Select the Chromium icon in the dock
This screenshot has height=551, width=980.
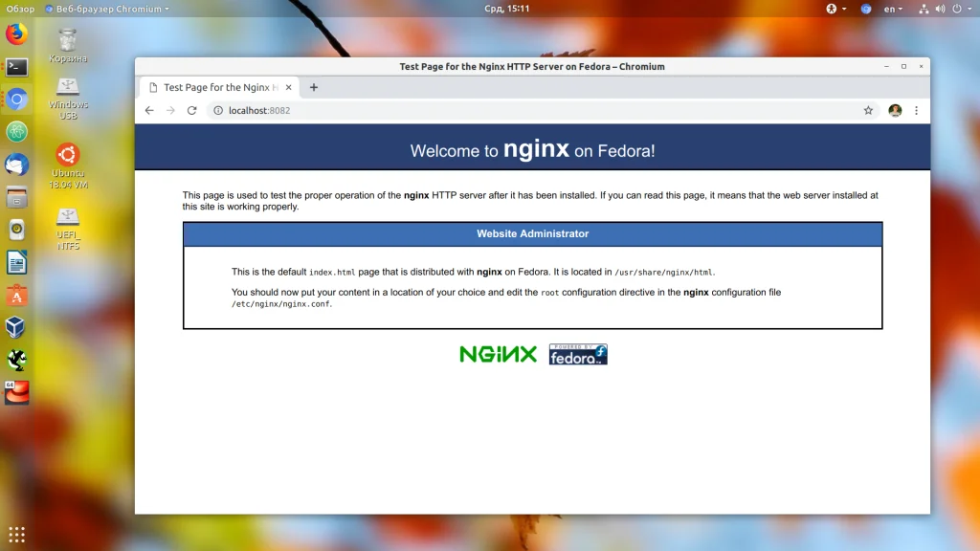(17, 99)
